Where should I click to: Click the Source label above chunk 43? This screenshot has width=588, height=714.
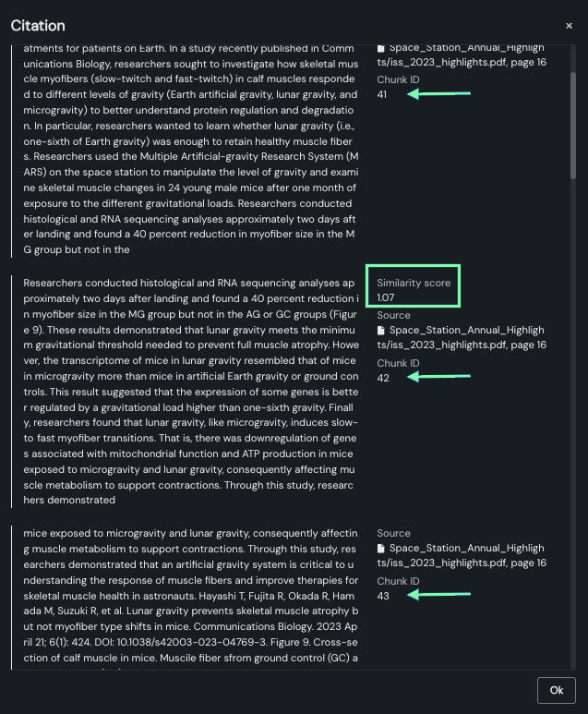point(393,533)
